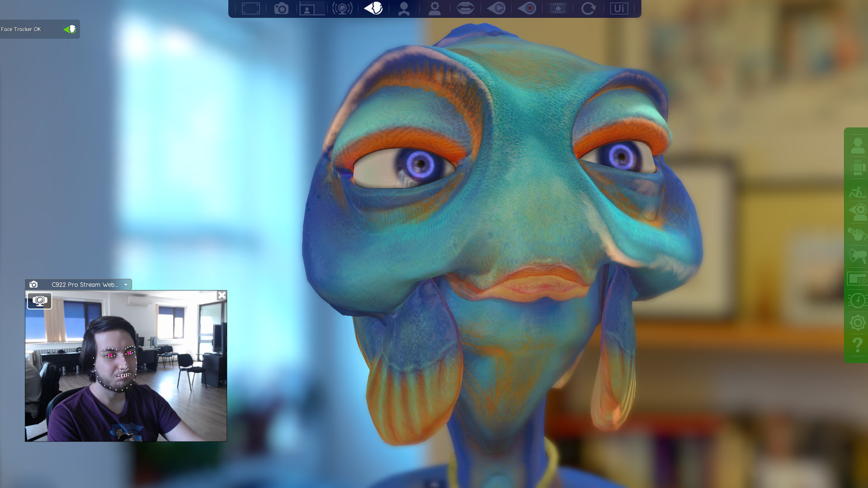Collapse the Face Tracker OK indicator
Screen dimensions: 868x488
point(68,29)
